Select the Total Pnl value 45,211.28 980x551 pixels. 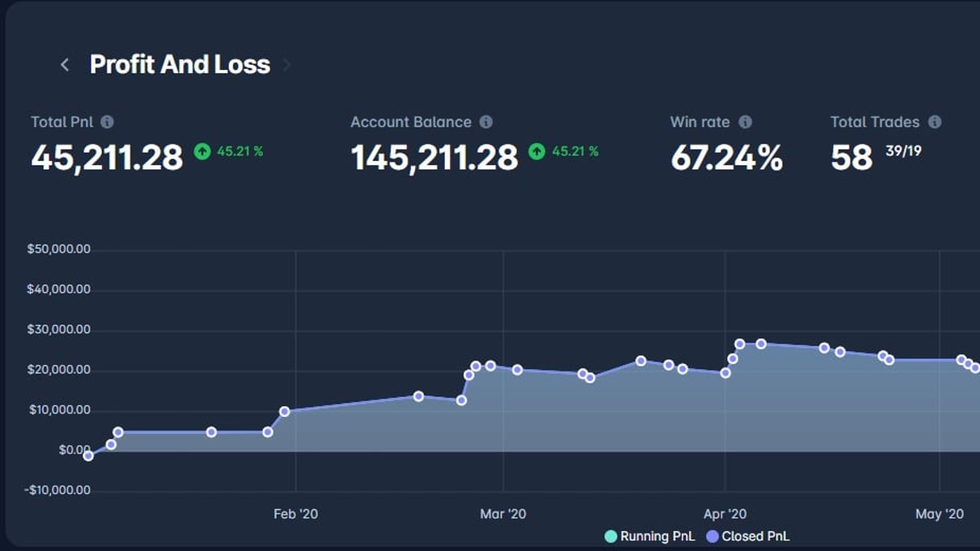tap(107, 158)
